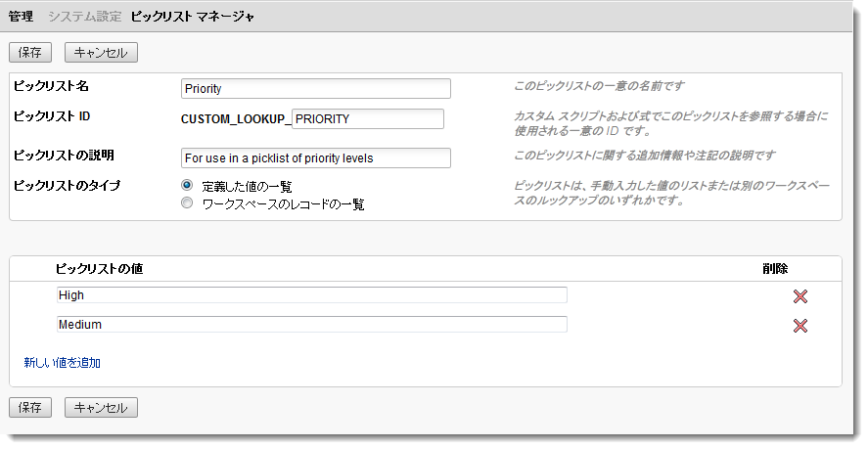Focus the ピックリスト名 field containing Priority
This screenshot has height=449, width=868.
(x=315, y=89)
